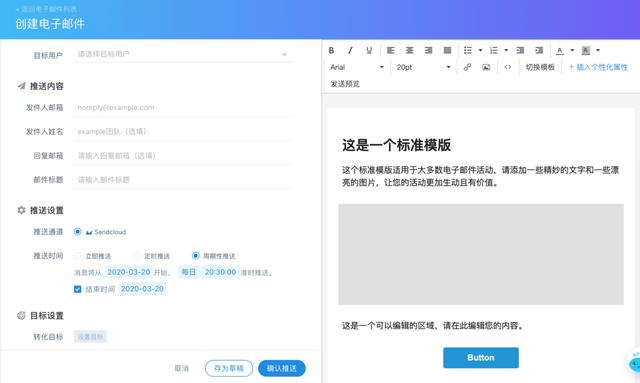Insert a bulleted list
The image size is (640, 383).
coord(468,50)
